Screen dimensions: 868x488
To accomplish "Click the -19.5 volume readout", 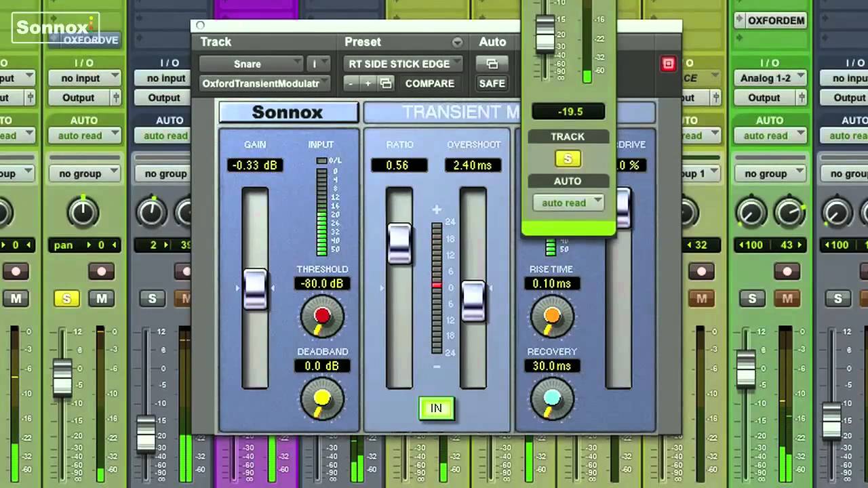I will (x=568, y=111).
